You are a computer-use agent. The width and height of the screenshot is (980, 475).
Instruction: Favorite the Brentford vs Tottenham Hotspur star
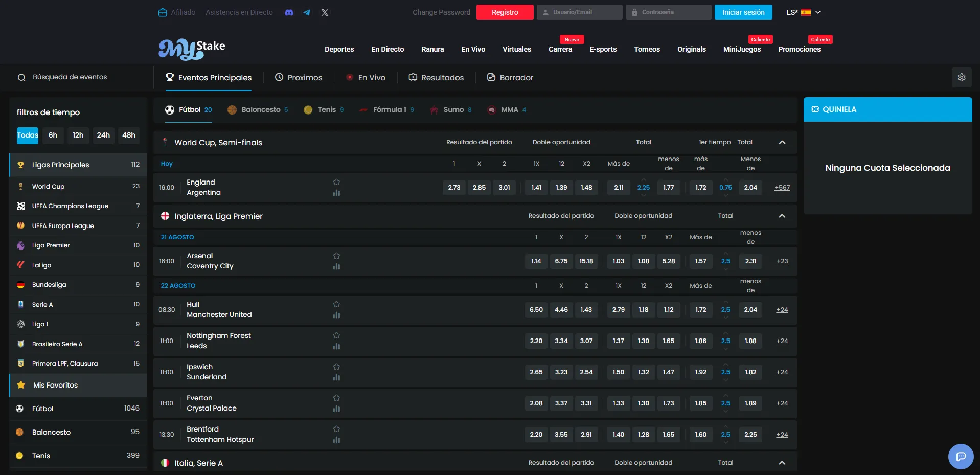coord(336,429)
